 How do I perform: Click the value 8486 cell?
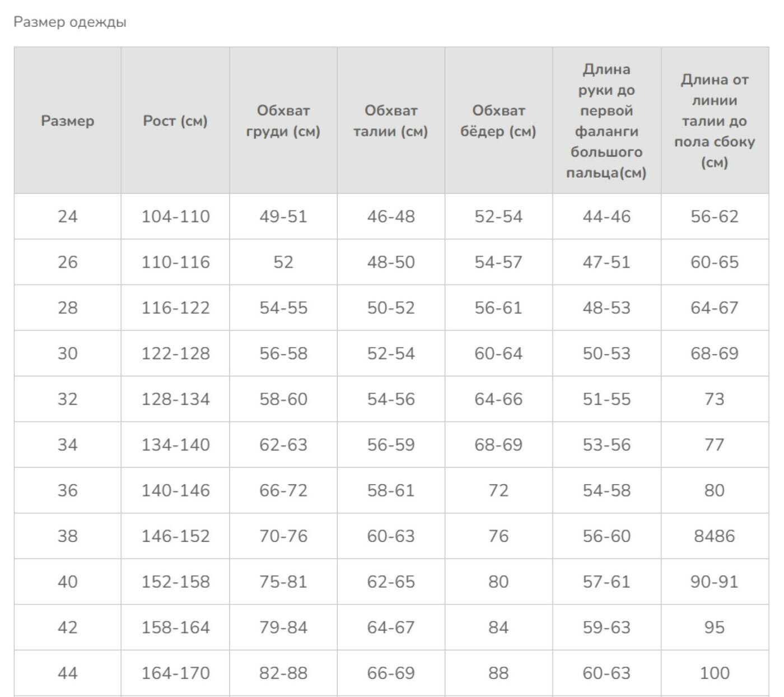point(715,536)
